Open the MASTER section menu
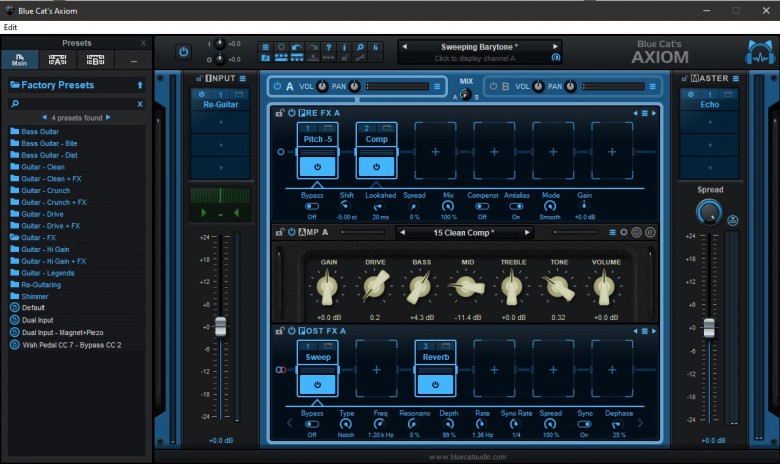780x464 pixels. coord(735,78)
